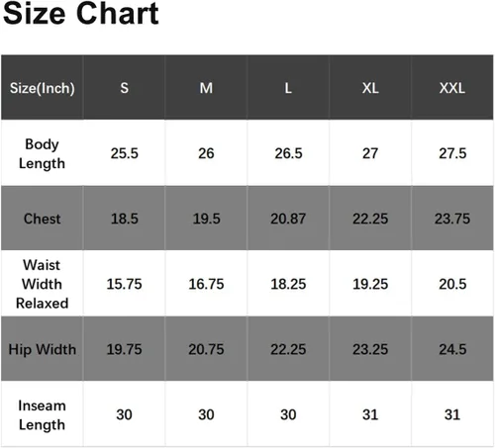Click the 25.5 body length cell

pos(124,153)
